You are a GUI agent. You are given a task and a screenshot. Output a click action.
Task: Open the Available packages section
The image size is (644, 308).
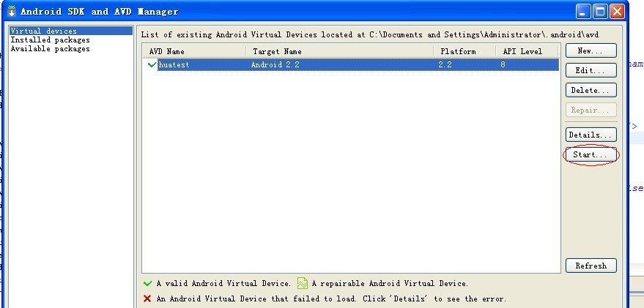(50, 49)
